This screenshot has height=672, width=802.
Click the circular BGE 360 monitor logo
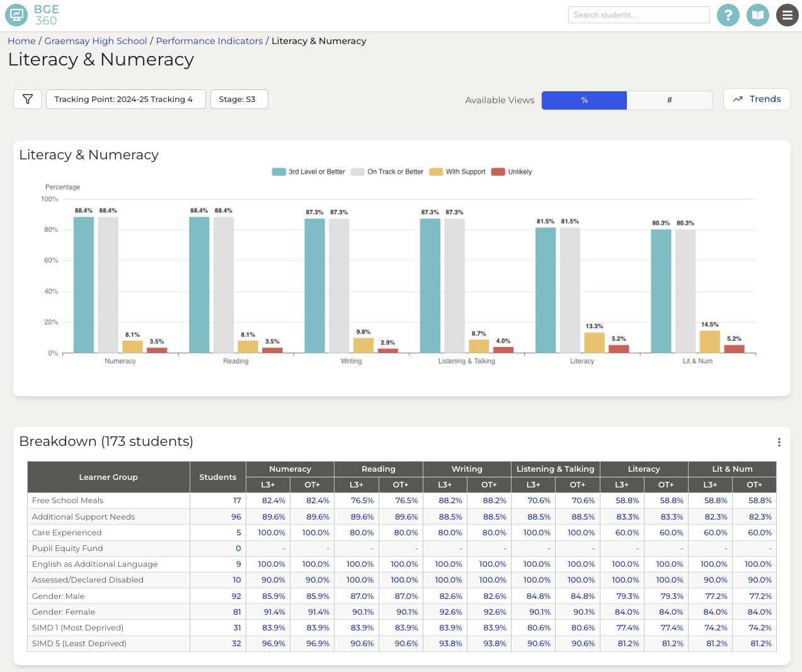point(16,15)
